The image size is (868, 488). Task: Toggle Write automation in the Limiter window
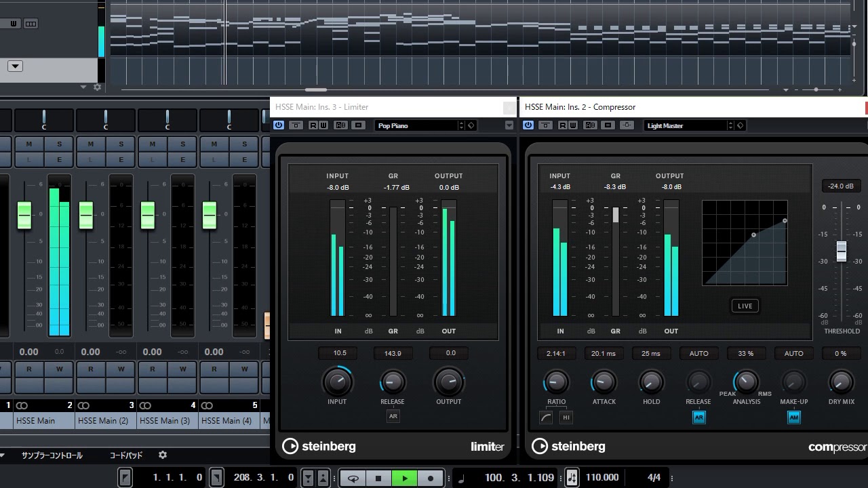(x=323, y=125)
